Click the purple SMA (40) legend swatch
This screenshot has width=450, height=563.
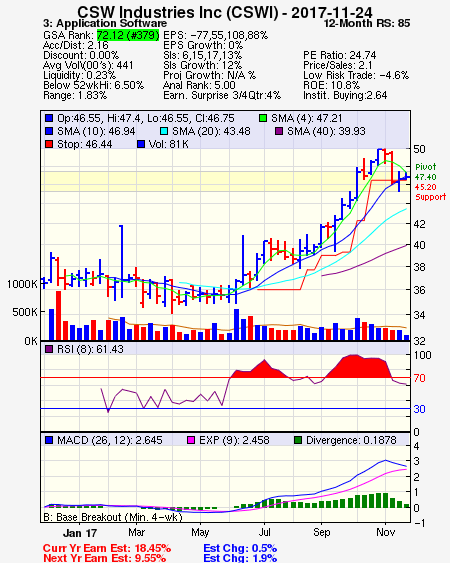[279, 131]
